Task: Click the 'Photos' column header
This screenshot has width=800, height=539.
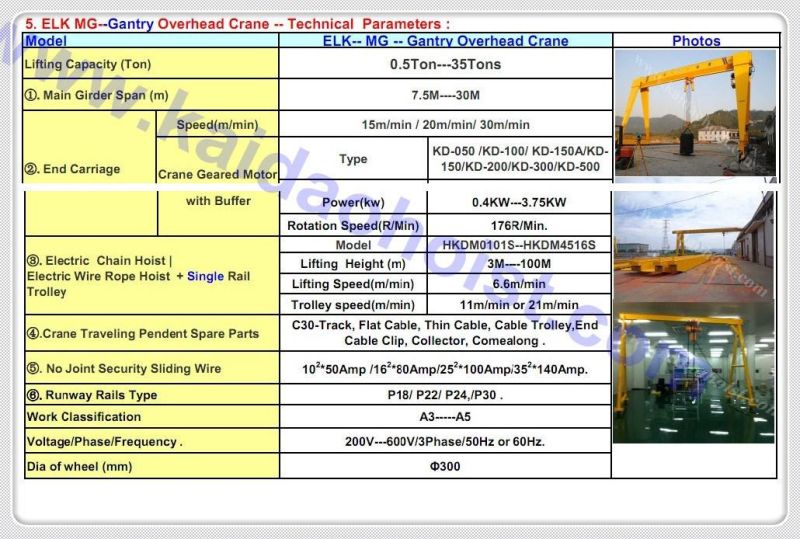Action: pos(696,41)
